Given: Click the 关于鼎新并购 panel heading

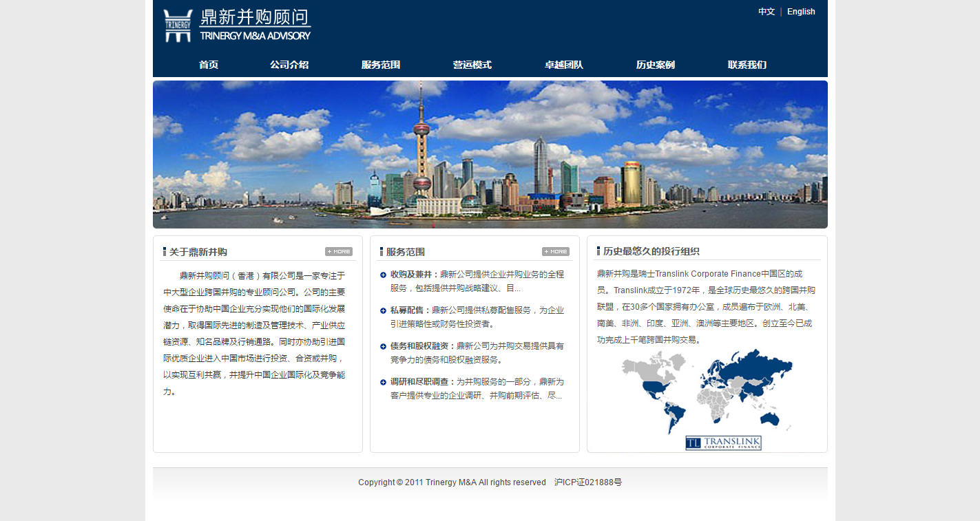Looking at the screenshot, I should point(198,252).
